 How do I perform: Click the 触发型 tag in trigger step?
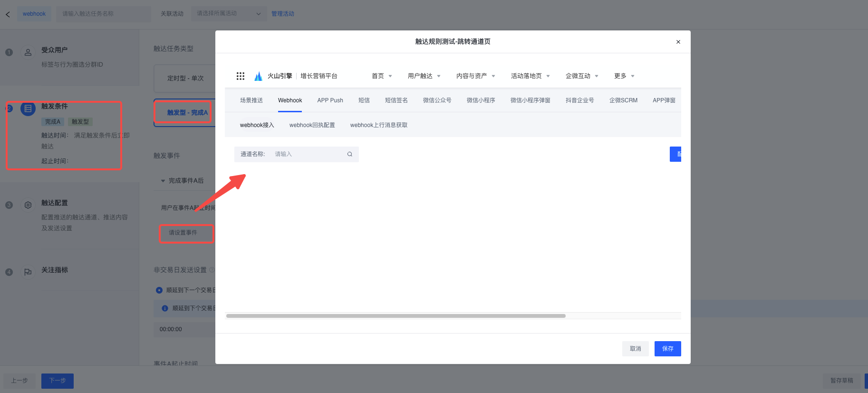coord(80,122)
